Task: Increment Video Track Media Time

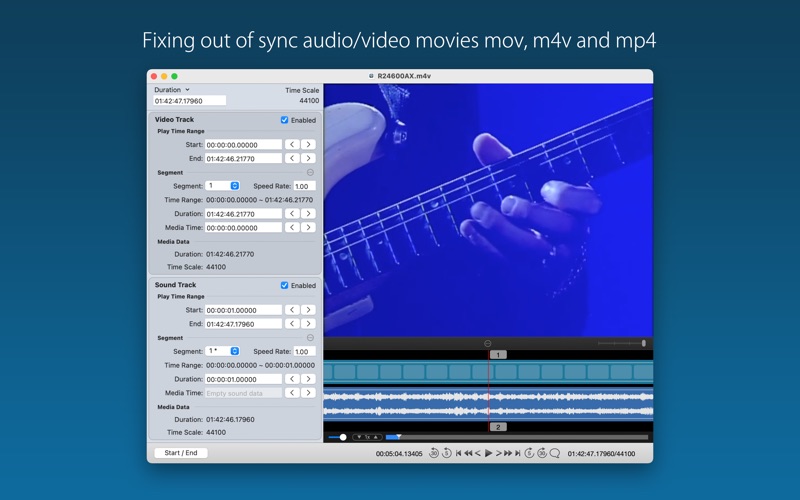Action: pos(308,227)
